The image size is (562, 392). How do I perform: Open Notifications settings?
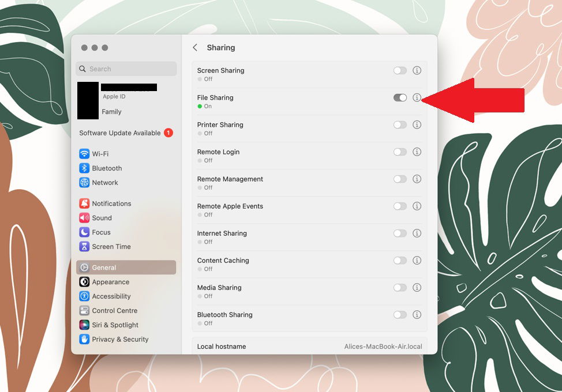point(111,203)
